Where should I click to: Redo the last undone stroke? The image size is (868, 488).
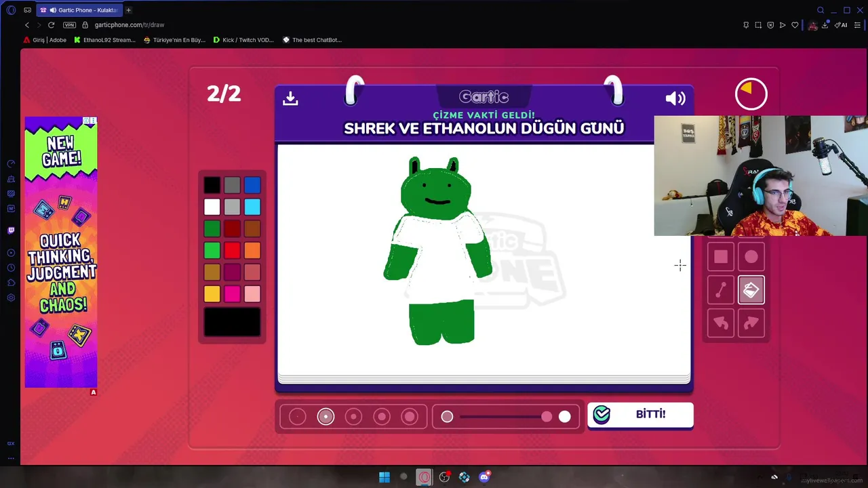tap(751, 323)
